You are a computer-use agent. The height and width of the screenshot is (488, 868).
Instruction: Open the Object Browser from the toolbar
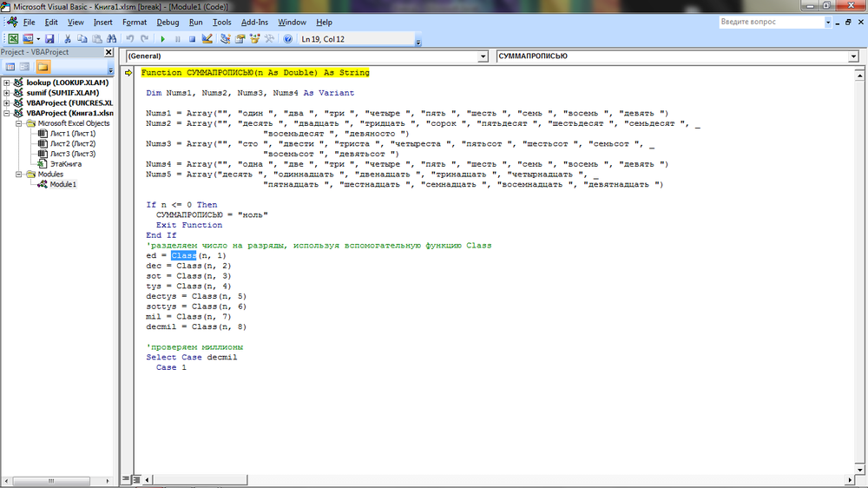(255, 39)
